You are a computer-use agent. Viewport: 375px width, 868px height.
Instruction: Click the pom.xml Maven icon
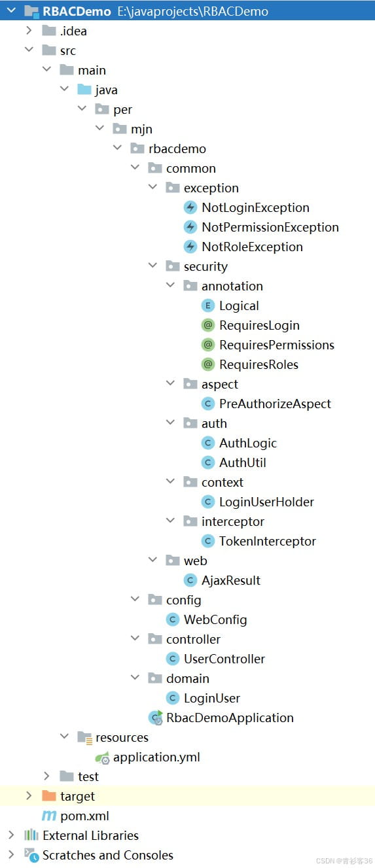[49, 816]
